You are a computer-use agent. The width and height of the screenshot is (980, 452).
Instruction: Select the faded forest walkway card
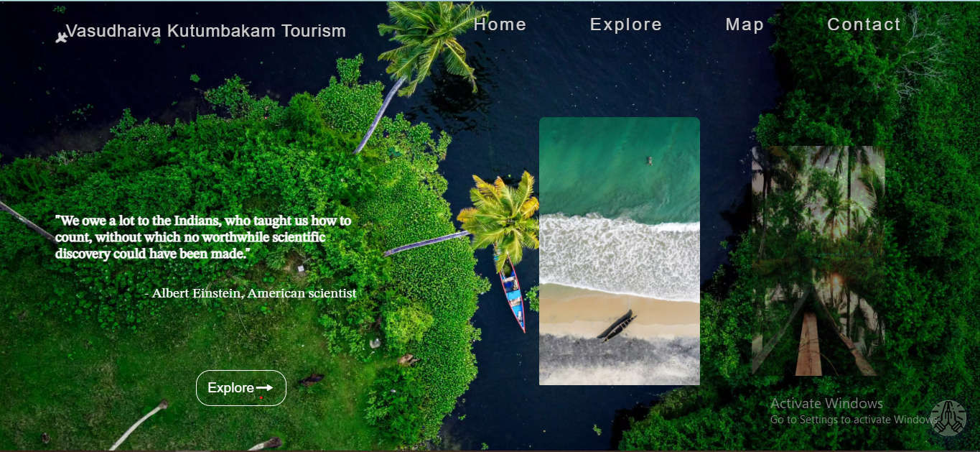(x=818, y=261)
